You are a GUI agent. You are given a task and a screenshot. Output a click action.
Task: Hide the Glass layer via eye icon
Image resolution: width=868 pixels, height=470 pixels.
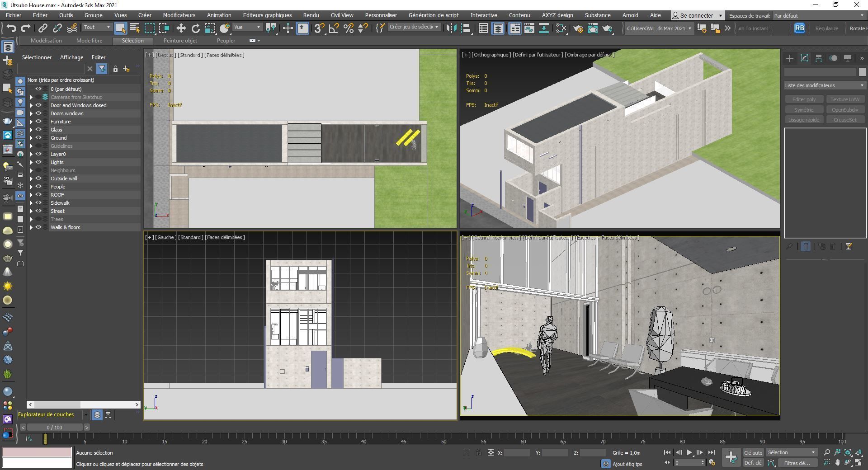[38, 130]
